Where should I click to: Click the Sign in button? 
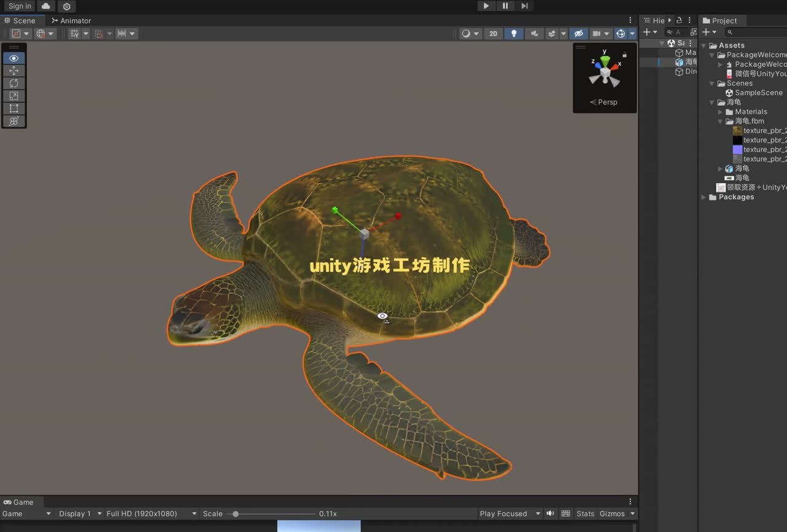[x=19, y=6]
